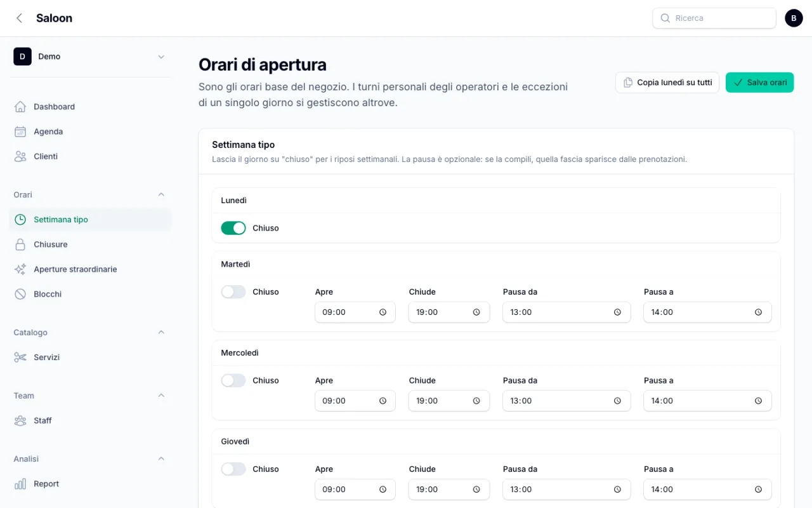Viewport: 812px width, 508px height.
Task: Click the Servizi scissors icon
Action: tap(20, 358)
